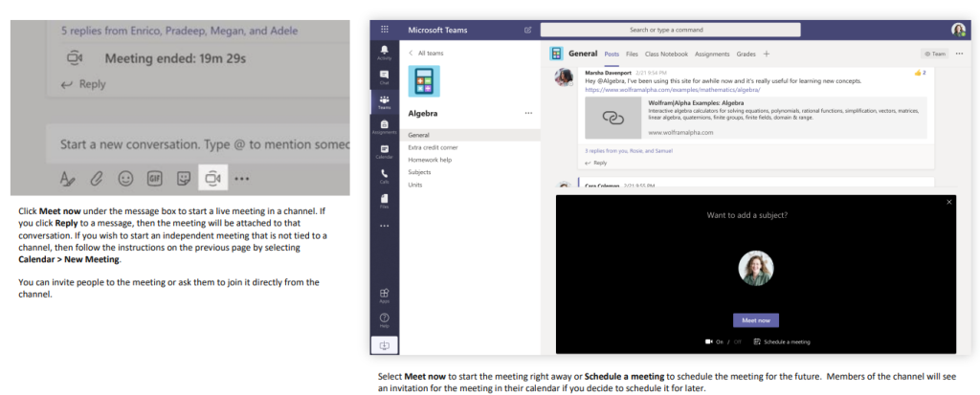Click Marsha Davenport's avatar
The image size is (980, 395).
564,77
